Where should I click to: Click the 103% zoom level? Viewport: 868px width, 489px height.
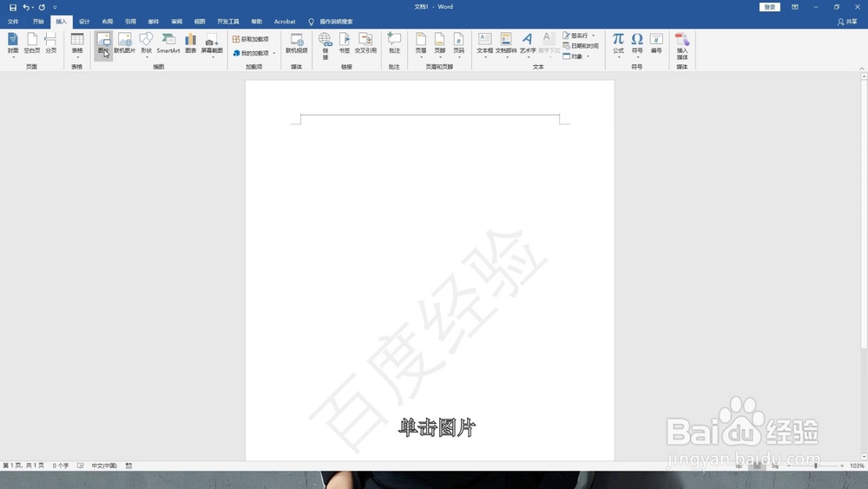pyautogui.click(x=857, y=466)
